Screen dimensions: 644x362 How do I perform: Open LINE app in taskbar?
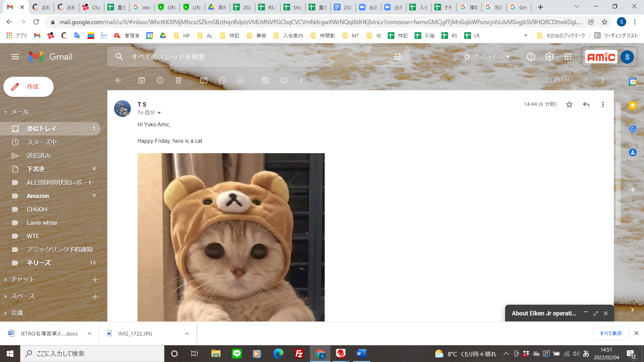237,354
